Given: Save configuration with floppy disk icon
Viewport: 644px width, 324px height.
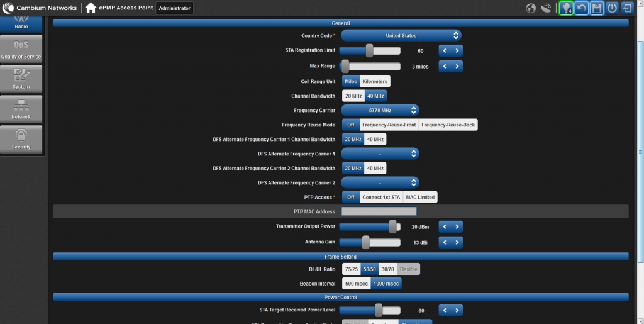Looking at the screenshot, I should (x=597, y=8).
